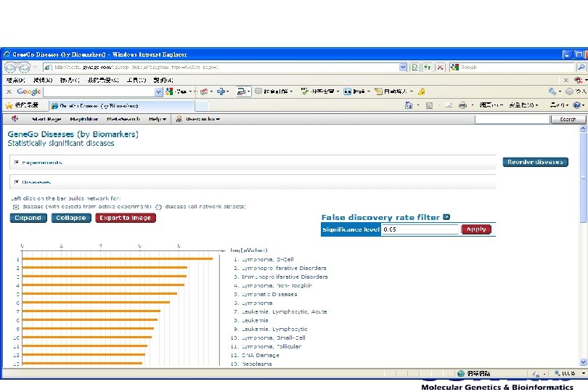Click the Significance level input field
The image size is (588, 392).
click(x=420, y=229)
